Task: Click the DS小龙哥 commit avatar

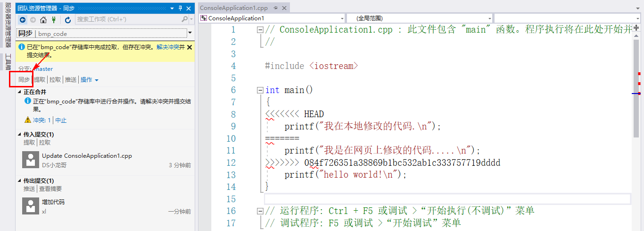Action: 31,160
